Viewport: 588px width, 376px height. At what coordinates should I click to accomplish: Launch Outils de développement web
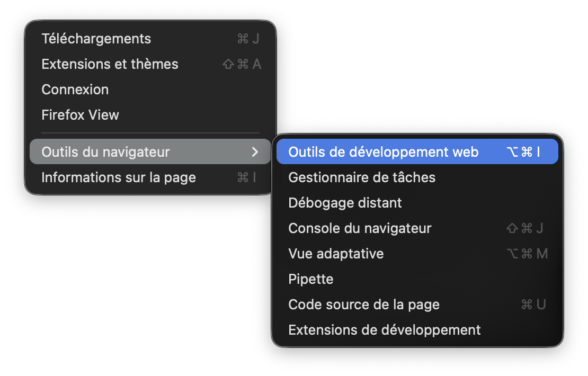pyautogui.click(x=383, y=152)
